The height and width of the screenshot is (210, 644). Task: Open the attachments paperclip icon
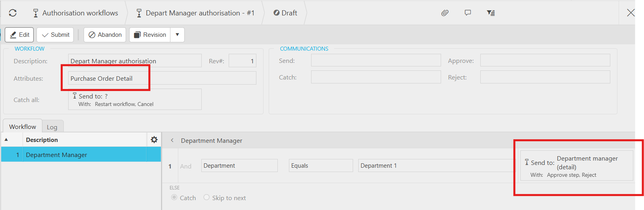pyautogui.click(x=445, y=13)
